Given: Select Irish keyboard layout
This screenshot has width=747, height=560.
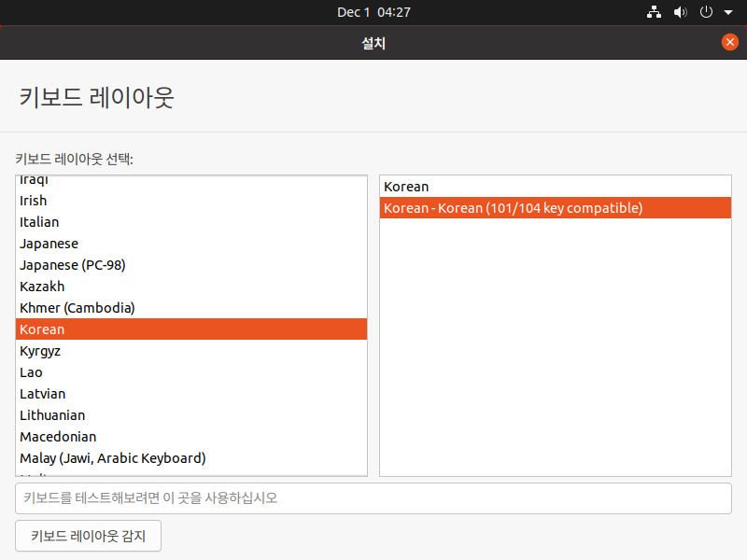Looking at the screenshot, I should pos(191,201).
